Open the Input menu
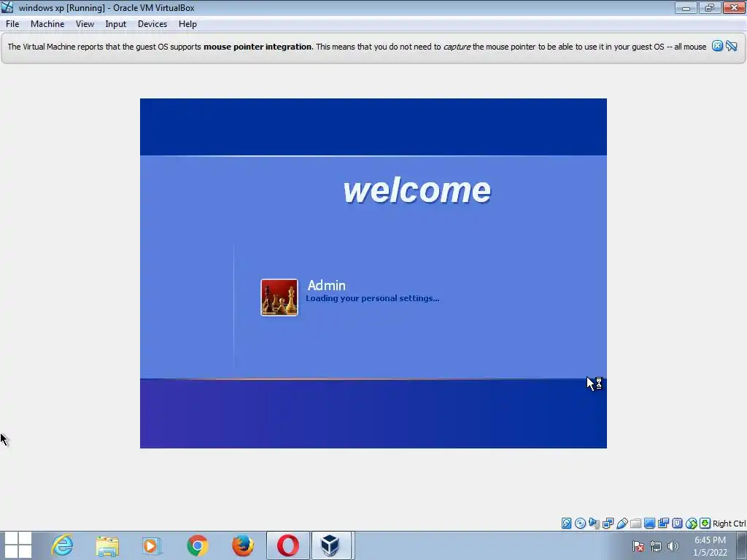The image size is (747, 560). (116, 24)
